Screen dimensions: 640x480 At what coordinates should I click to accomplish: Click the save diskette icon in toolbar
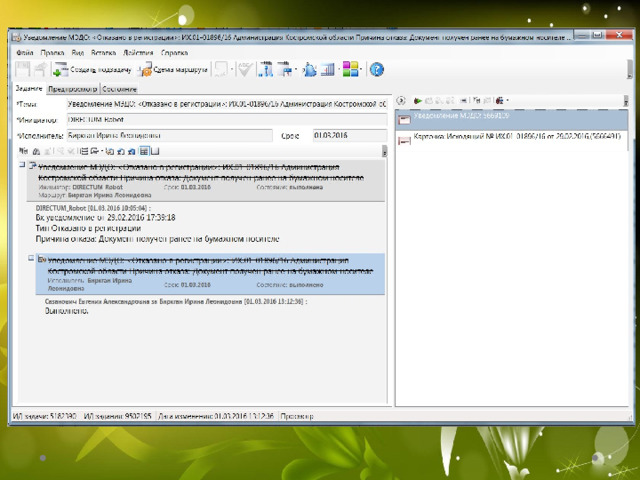23,69
